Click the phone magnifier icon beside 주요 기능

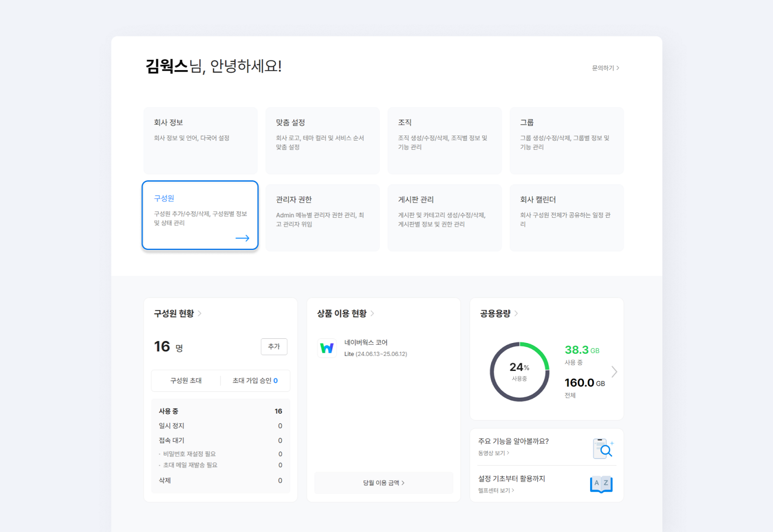(x=602, y=448)
